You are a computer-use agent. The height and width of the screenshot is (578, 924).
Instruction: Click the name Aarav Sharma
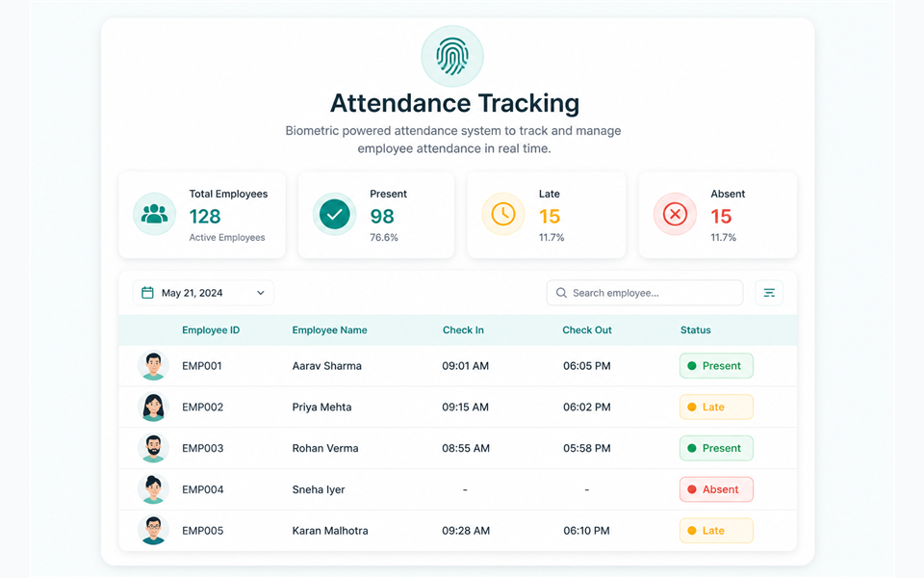point(327,366)
